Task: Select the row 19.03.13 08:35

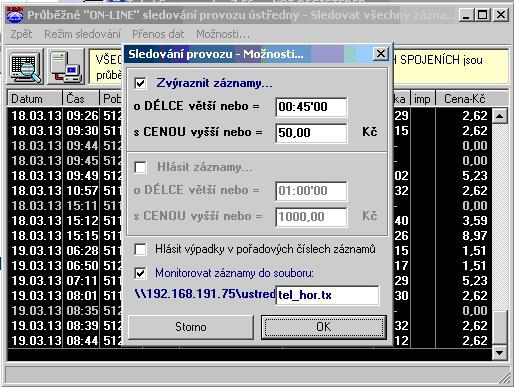Action: (249, 311)
